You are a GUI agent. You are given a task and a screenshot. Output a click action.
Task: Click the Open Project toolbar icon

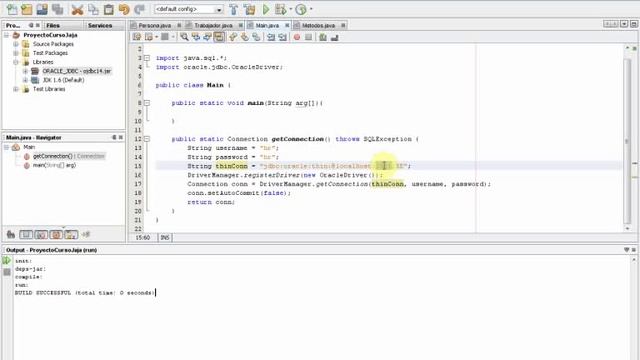point(42,9)
